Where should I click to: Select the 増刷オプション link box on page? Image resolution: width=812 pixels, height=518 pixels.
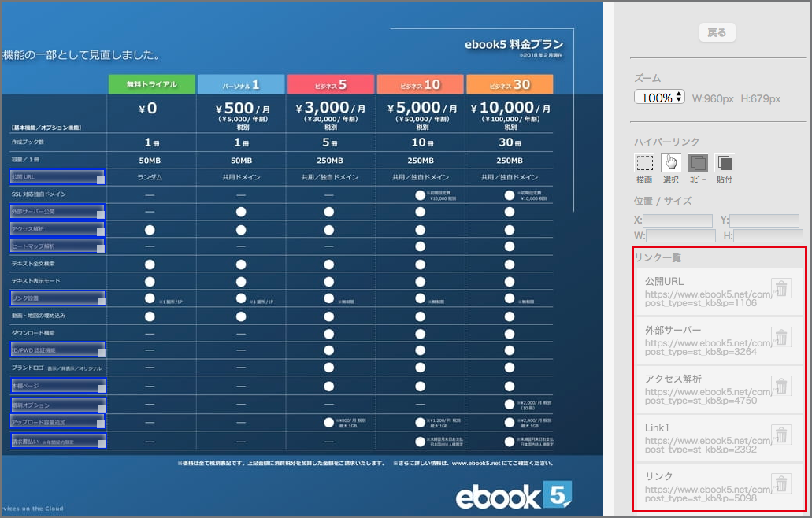click(58, 405)
